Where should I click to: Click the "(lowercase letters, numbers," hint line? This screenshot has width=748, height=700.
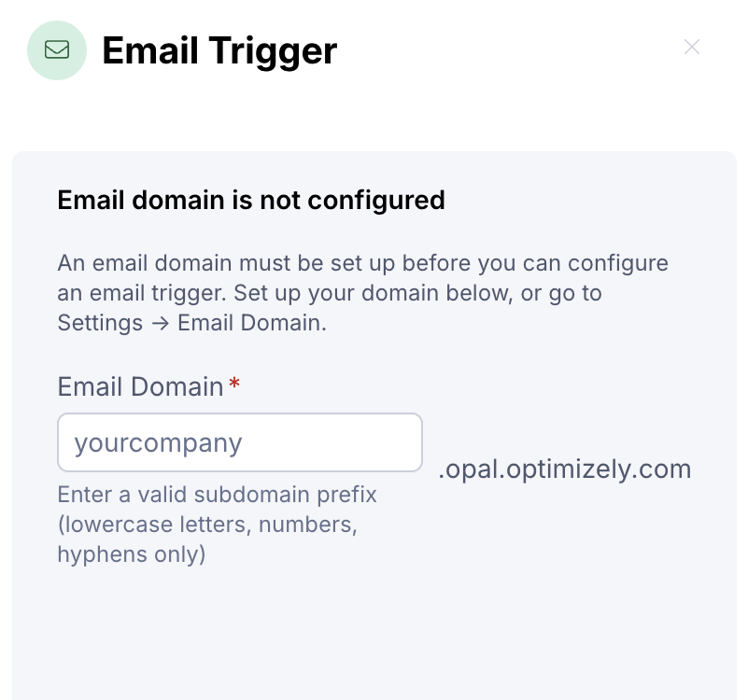click(x=207, y=525)
